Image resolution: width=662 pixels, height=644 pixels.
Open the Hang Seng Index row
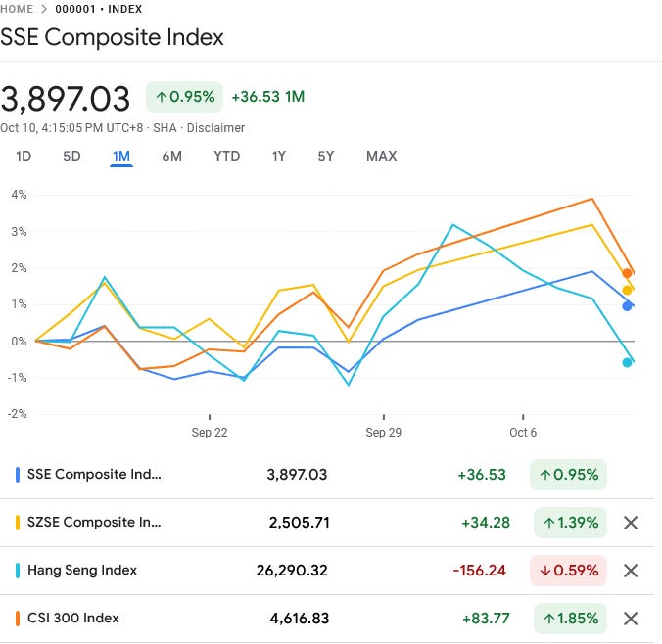tap(327, 571)
